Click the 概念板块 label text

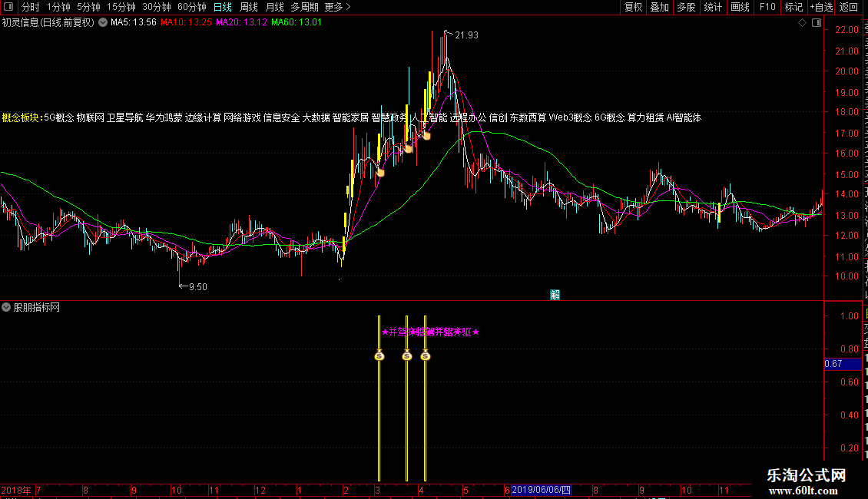pyautogui.click(x=21, y=117)
